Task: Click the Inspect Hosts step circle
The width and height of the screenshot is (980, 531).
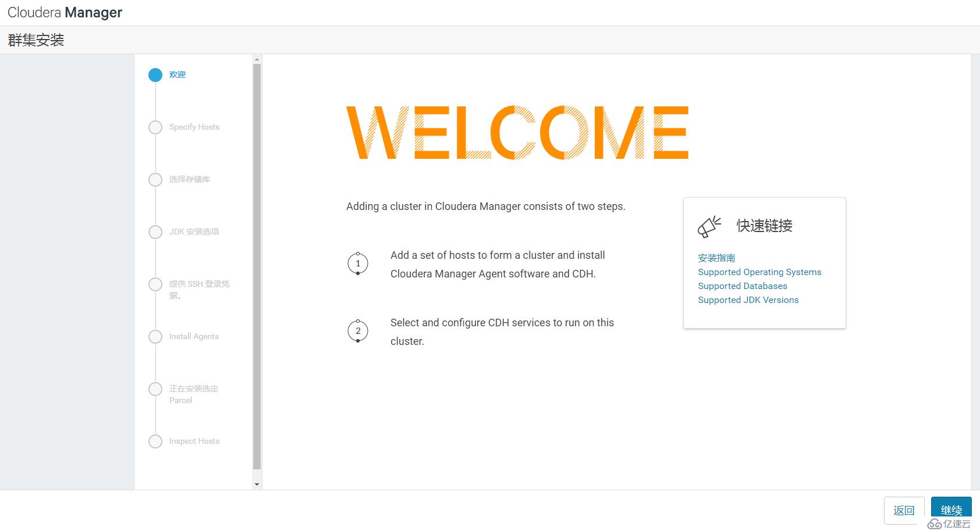Action: coord(155,441)
